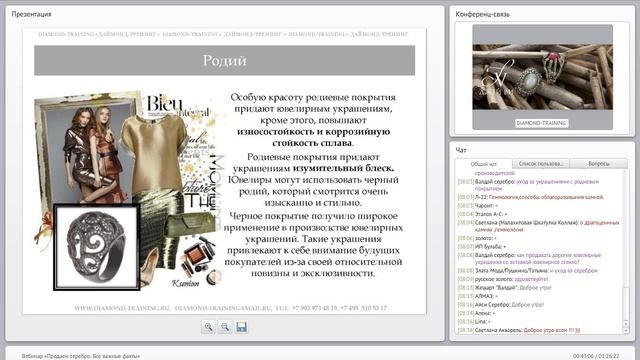Select Злата Мода/Пушкино/Татьяна chat message

point(527,271)
